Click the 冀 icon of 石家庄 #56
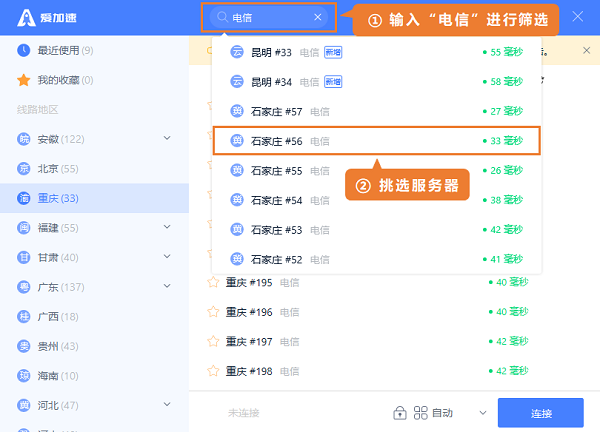Viewport: 600px width, 432px height. click(x=237, y=140)
